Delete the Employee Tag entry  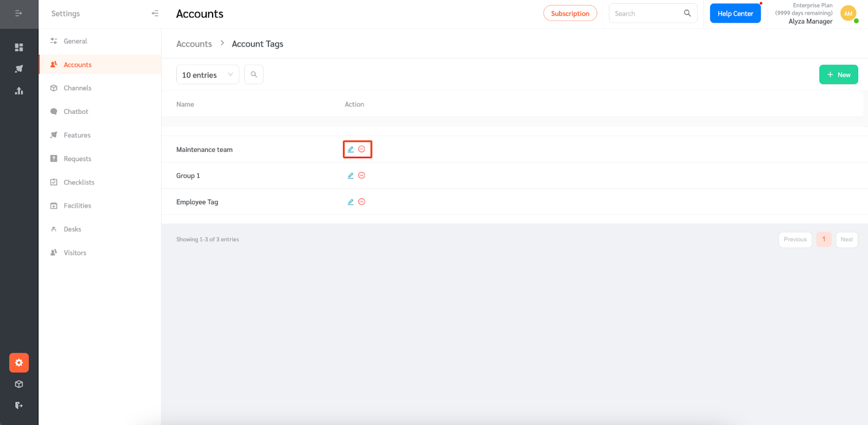[362, 202]
